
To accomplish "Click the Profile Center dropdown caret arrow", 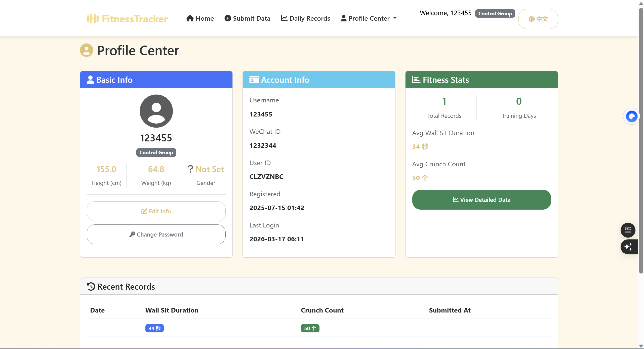I will (395, 18).
